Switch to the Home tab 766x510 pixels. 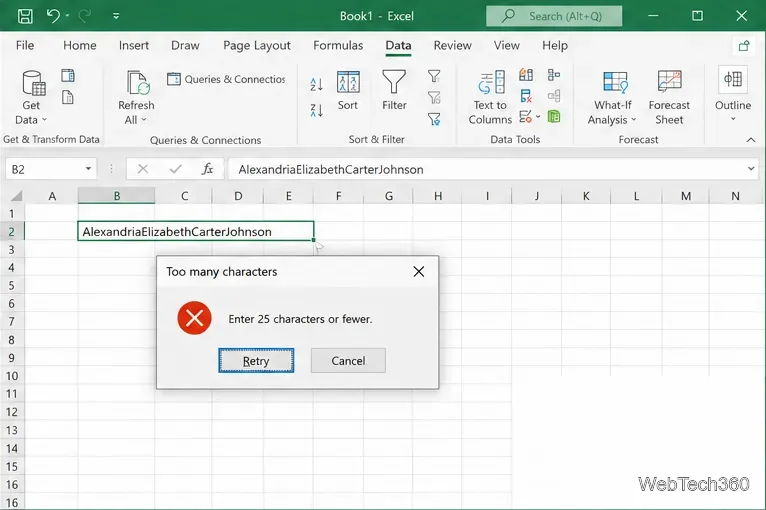(80, 45)
